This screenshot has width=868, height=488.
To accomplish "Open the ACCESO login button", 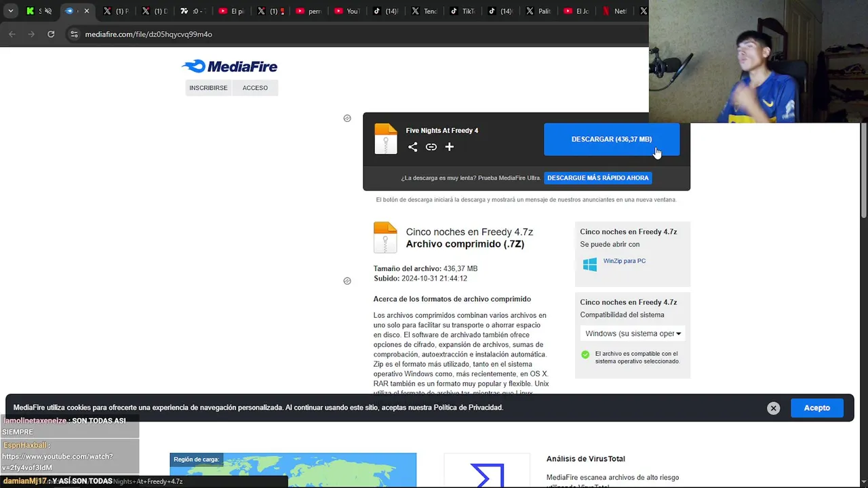I will pos(255,88).
